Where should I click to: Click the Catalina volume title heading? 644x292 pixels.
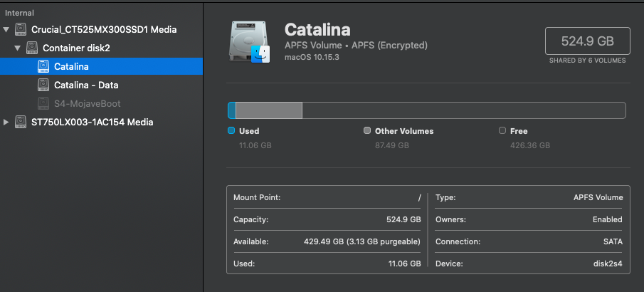click(x=317, y=30)
